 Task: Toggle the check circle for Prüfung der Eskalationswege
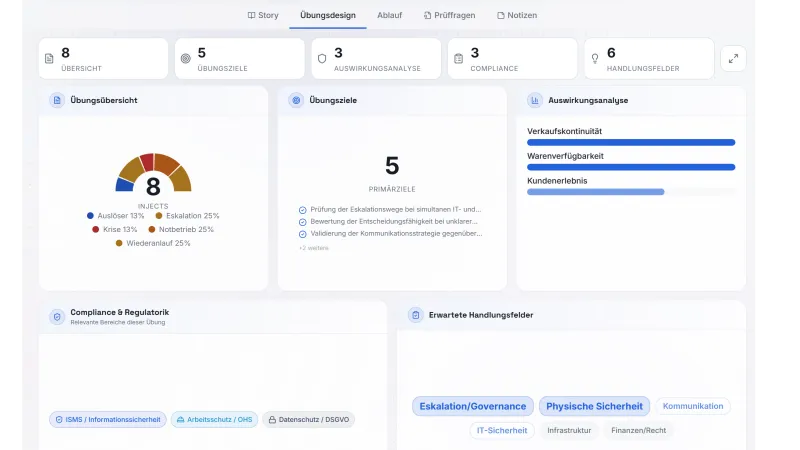pyautogui.click(x=303, y=210)
